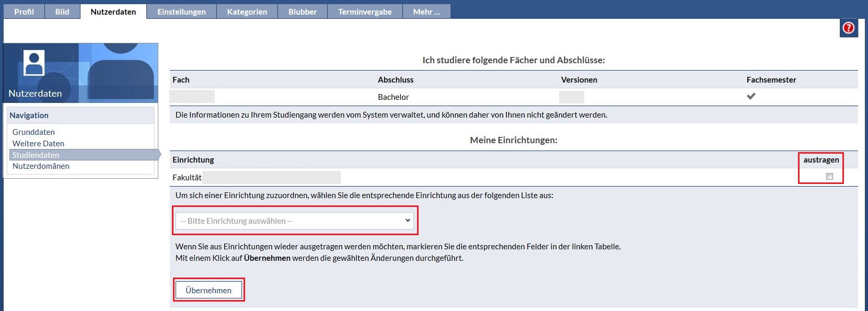Select Studiendaten in the navigation list

[x=36, y=155]
